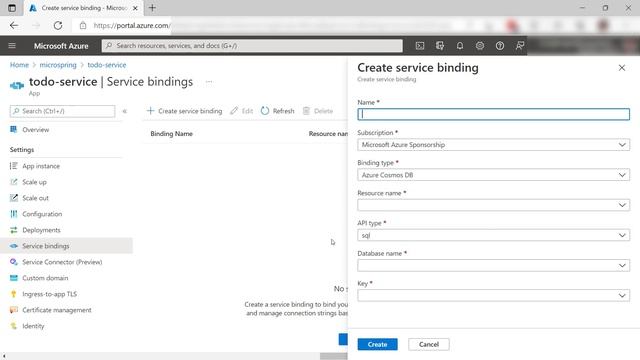The image size is (640, 360).
Task: Click the Scale out sidebar icon
Action: coord(13,198)
